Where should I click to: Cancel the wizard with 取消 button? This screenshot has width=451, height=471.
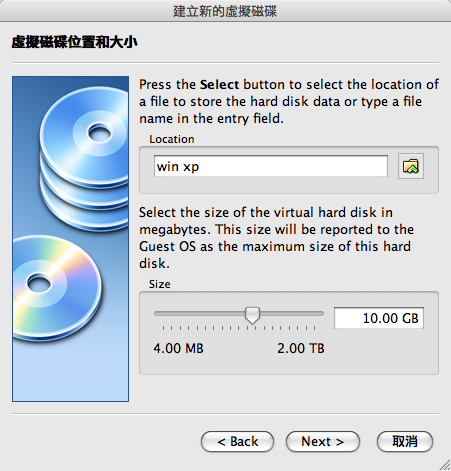pyautogui.click(x=405, y=442)
